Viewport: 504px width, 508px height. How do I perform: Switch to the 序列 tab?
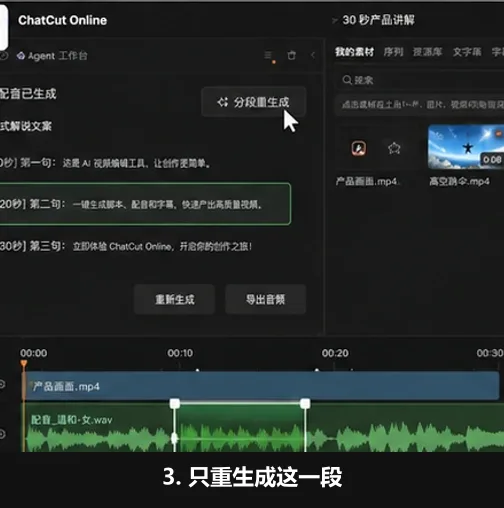[x=393, y=52]
